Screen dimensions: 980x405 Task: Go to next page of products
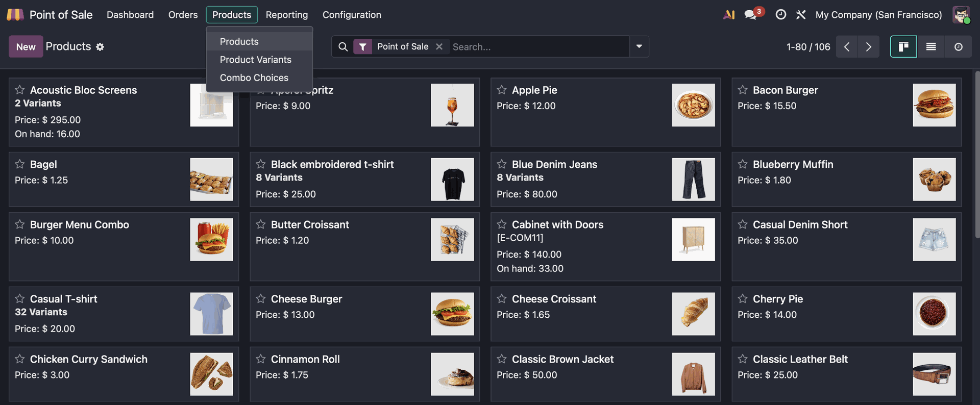point(868,47)
